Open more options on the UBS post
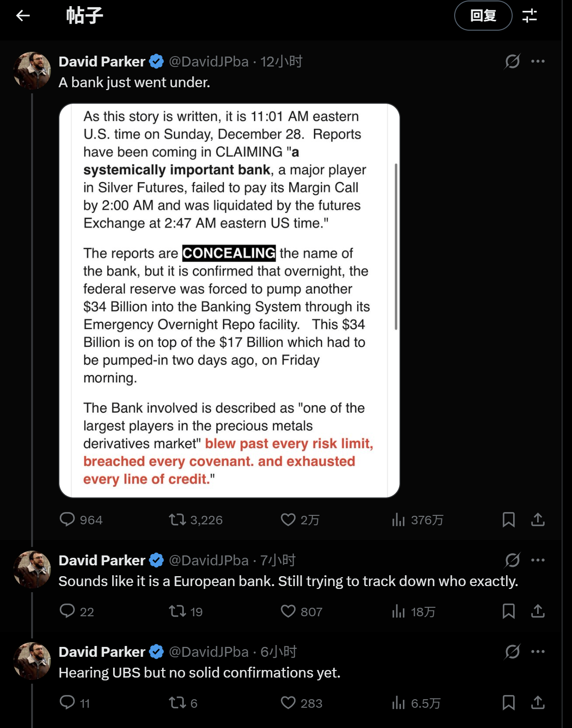The width and height of the screenshot is (572, 728). click(538, 652)
